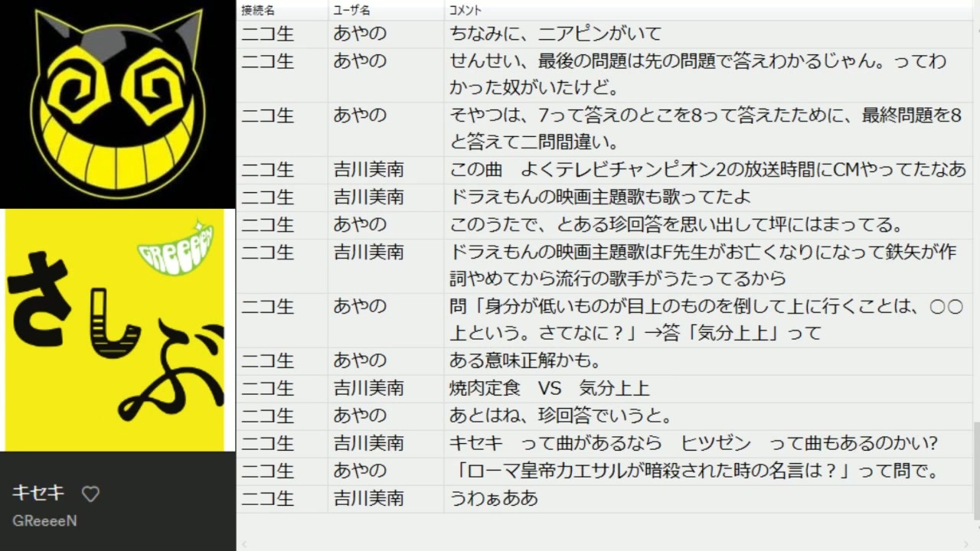Screen dimensions: 980x551
Task: Click user あやの on the ある意味正解かも row
Action: coord(360,360)
